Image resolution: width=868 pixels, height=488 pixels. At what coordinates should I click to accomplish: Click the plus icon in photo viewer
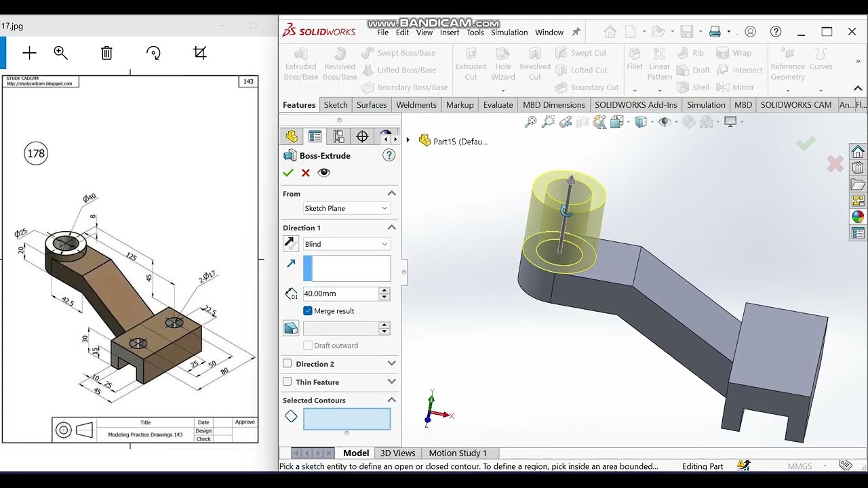click(29, 53)
